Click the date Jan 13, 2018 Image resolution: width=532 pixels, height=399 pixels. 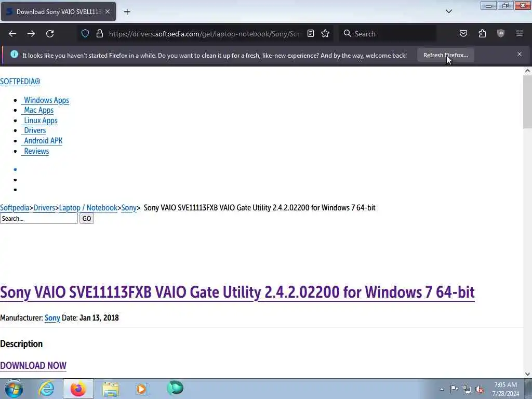99,318
